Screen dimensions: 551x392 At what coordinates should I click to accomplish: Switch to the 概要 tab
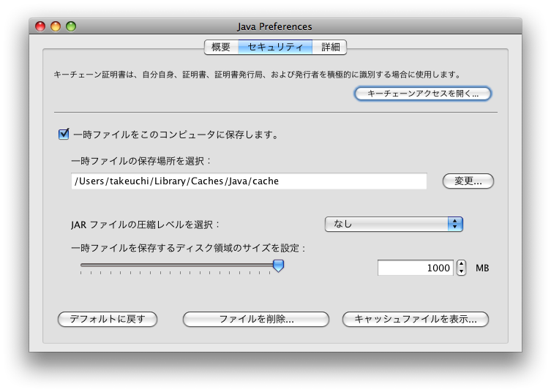(x=221, y=47)
